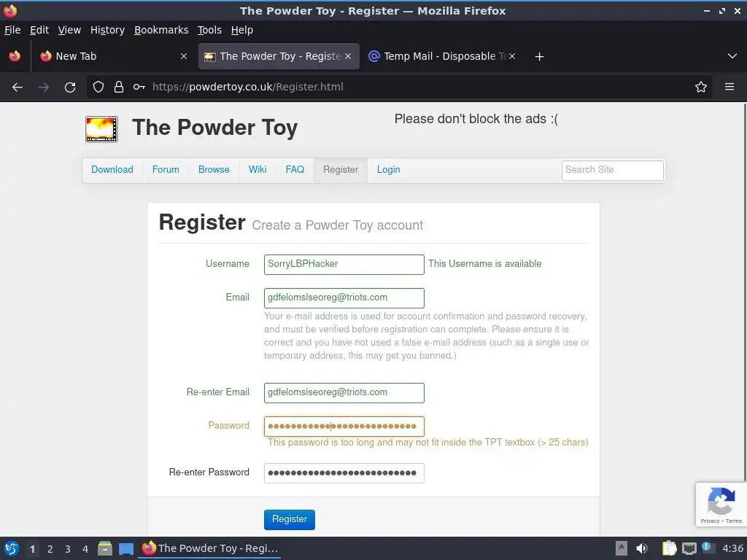Focus the Search Site box
Screen dimensions: 747x560
click(x=612, y=170)
